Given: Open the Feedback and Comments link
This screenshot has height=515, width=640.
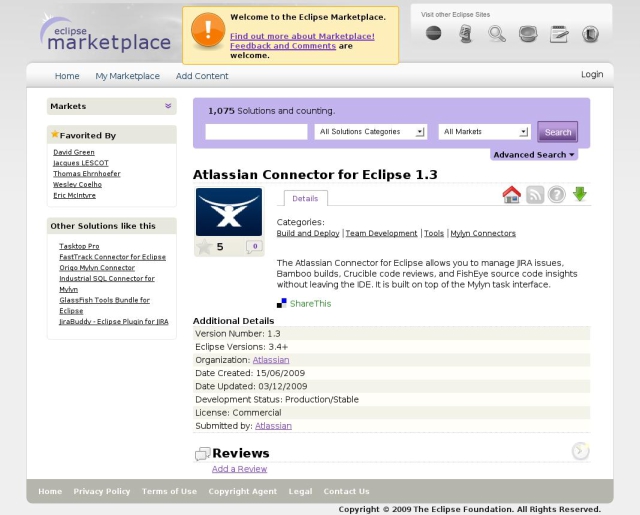Looking at the screenshot, I should pos(283,46).
